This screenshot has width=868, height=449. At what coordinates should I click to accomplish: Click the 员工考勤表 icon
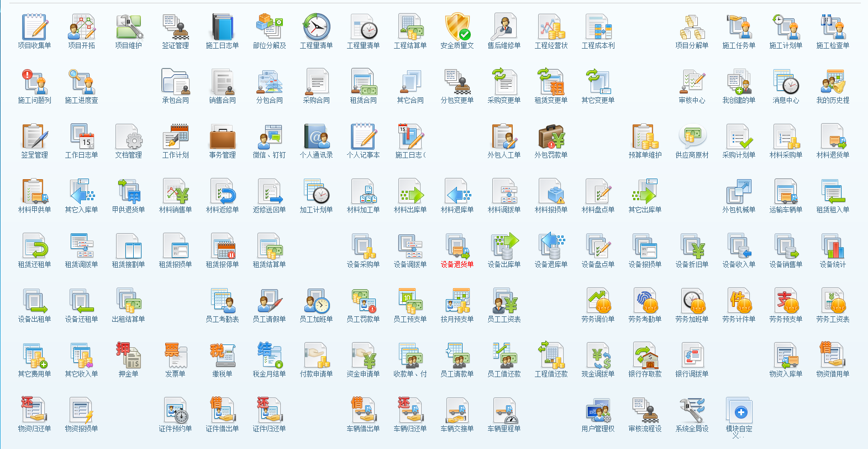(x=222, y=301)
